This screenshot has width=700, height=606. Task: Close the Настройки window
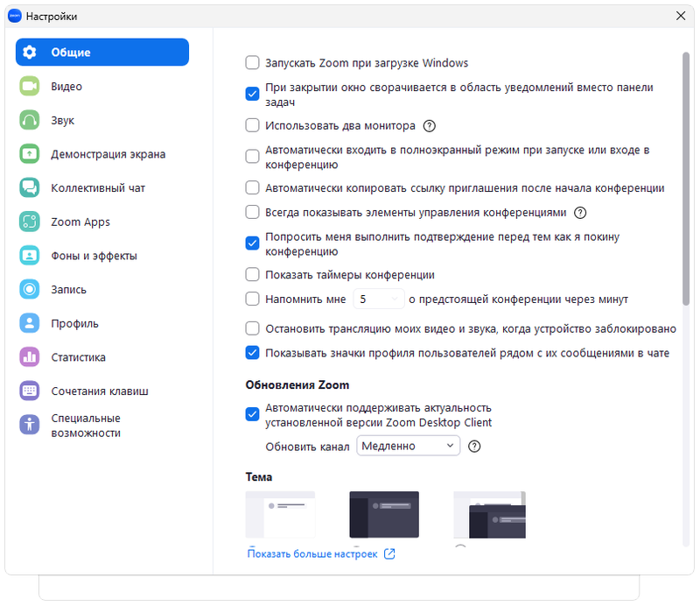[x=681, y=16]
